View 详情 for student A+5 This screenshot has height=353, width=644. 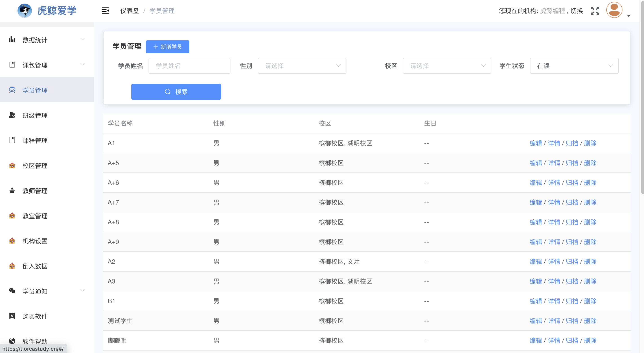[554, 163]
